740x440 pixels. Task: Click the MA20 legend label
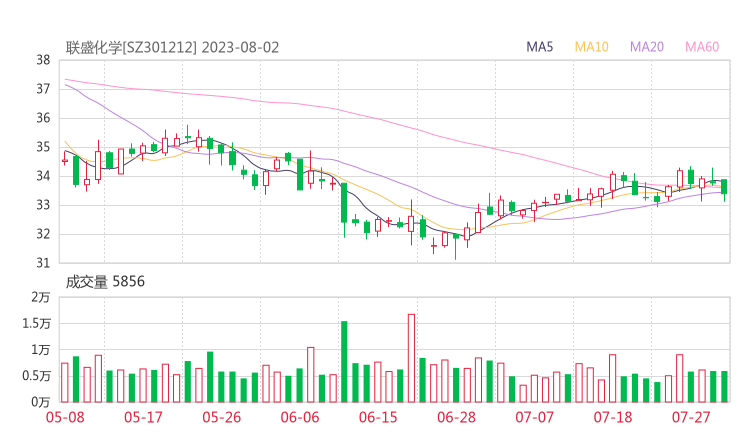point(647,47)
